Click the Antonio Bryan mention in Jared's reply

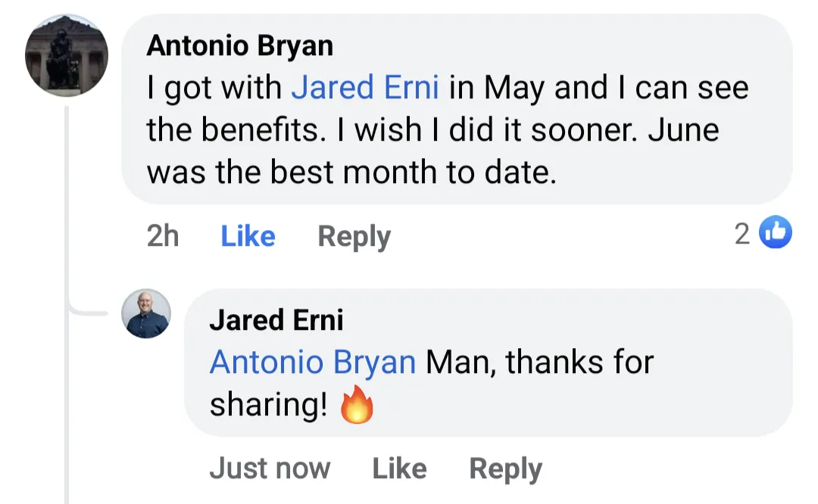312,363
